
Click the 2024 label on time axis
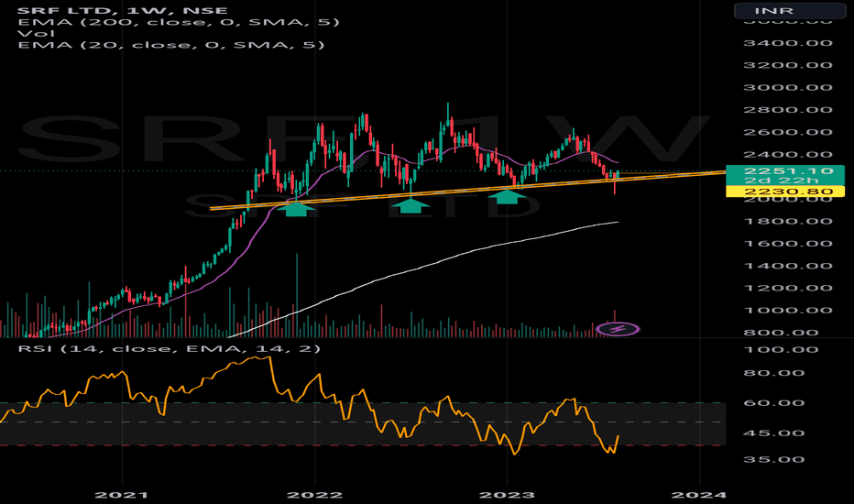click(x=699, y=495)
